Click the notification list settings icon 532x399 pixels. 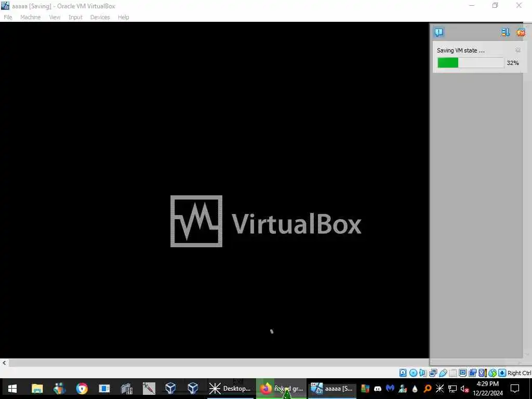(505, 32)
